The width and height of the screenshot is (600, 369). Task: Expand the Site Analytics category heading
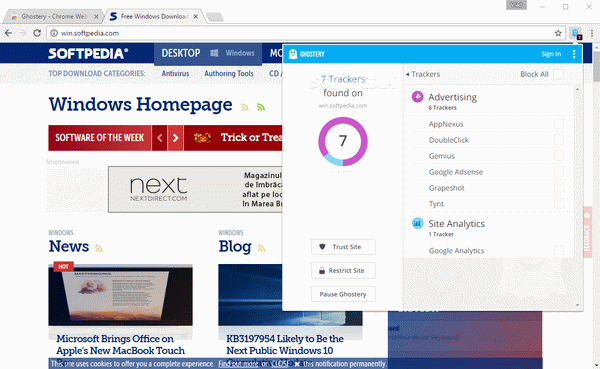[457, 224]
